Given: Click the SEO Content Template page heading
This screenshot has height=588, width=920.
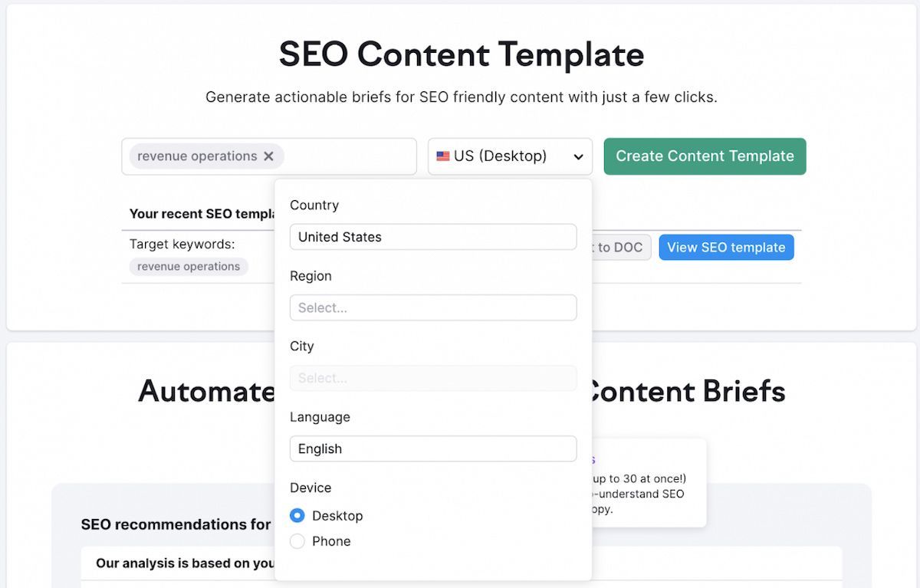Looking at the screenshot, I should click(462, 55).
